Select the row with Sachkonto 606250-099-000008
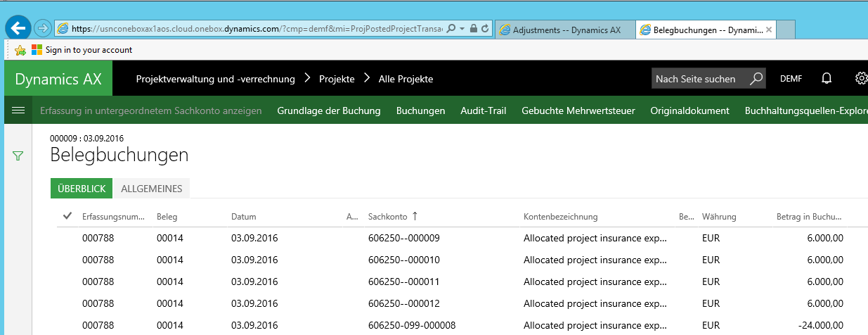This screenshot has height=335, width=868. [x=412, y=325]
